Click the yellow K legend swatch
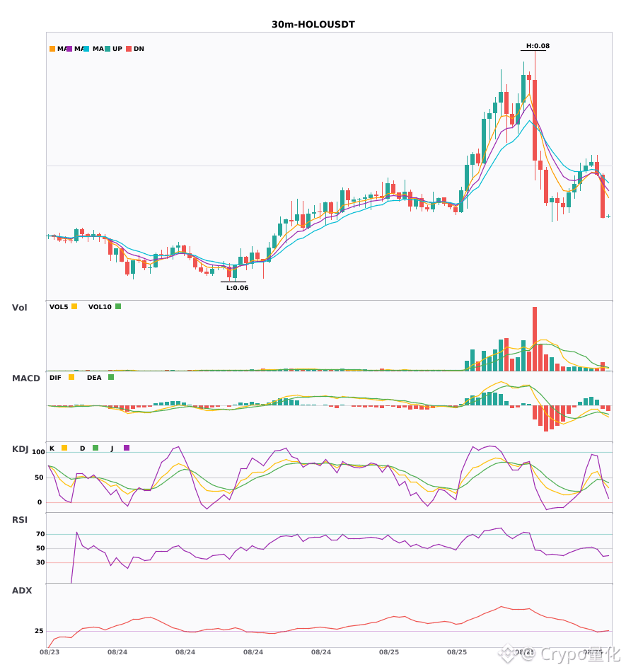 (64, 448)
